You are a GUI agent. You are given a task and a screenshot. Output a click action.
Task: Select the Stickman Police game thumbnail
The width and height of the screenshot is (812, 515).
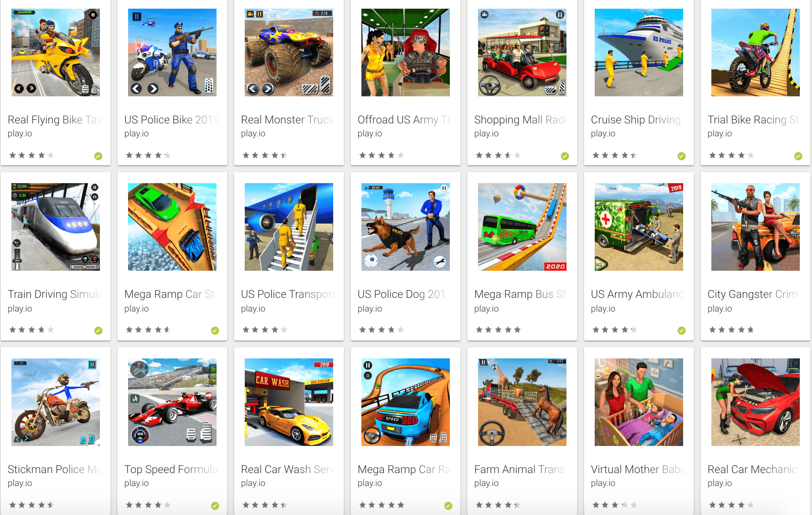(x=56, y=402)
